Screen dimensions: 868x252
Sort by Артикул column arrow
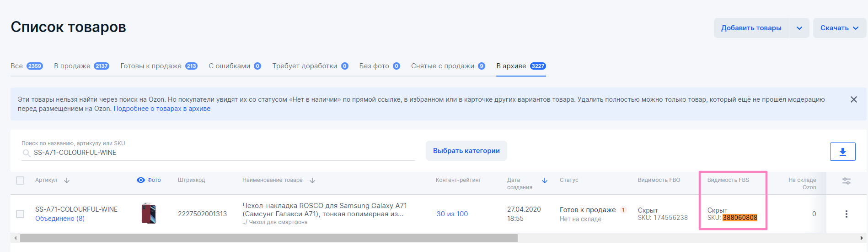(67, 181)
